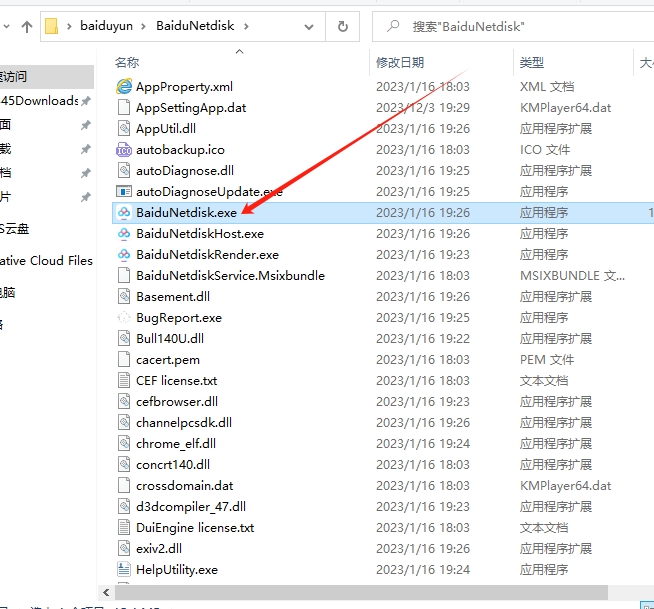Select the crossdomain.dat file name
Screen dimensions: 654x609
184,486
